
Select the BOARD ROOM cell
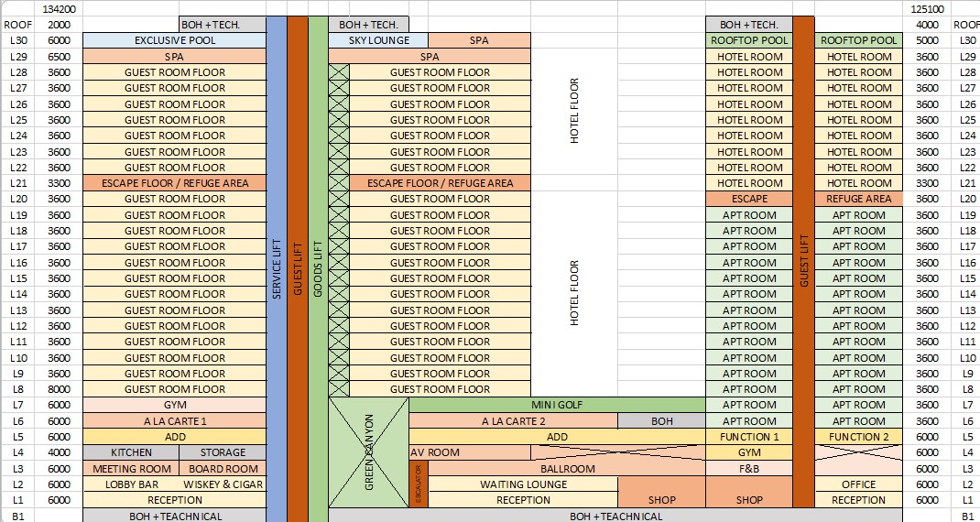(x=223, y=469)
